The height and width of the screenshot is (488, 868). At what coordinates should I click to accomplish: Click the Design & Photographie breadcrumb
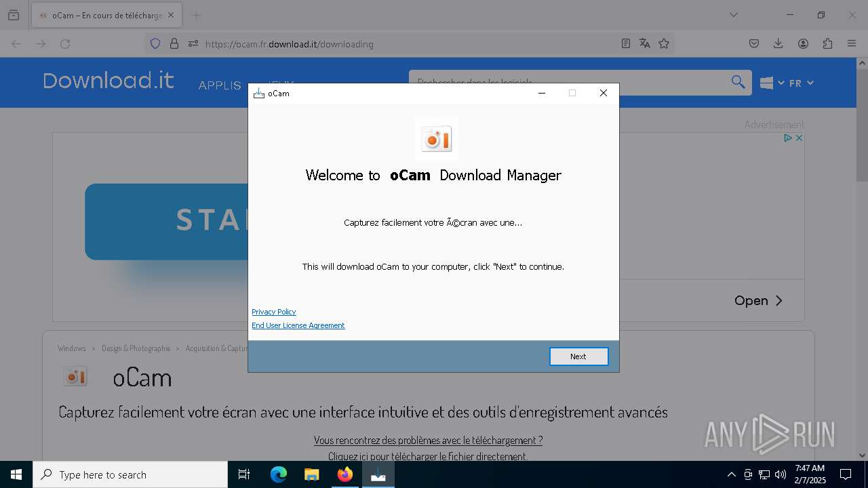point(136,348)
